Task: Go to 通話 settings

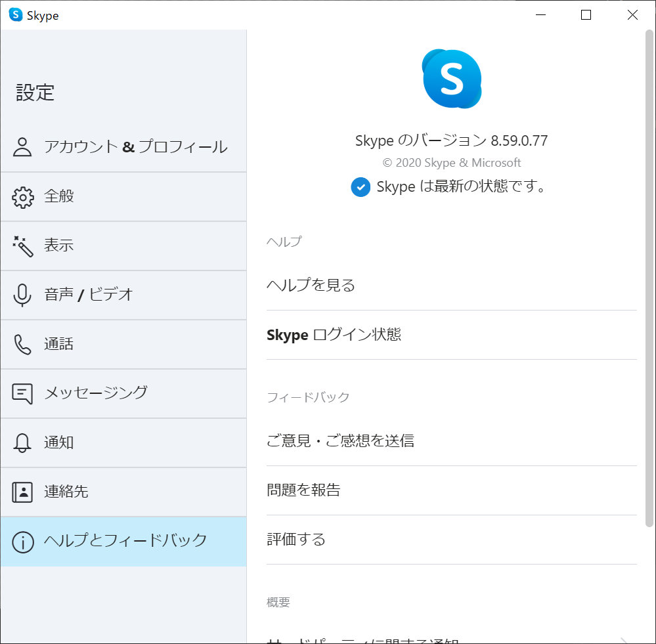Action: click(x=123, y=345)
